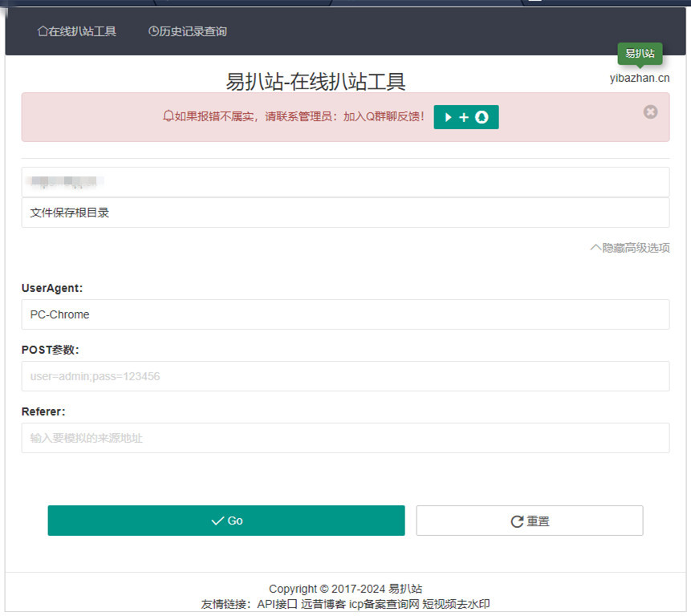Click the clock icon beside 历史记录查询

coord(153,31)
